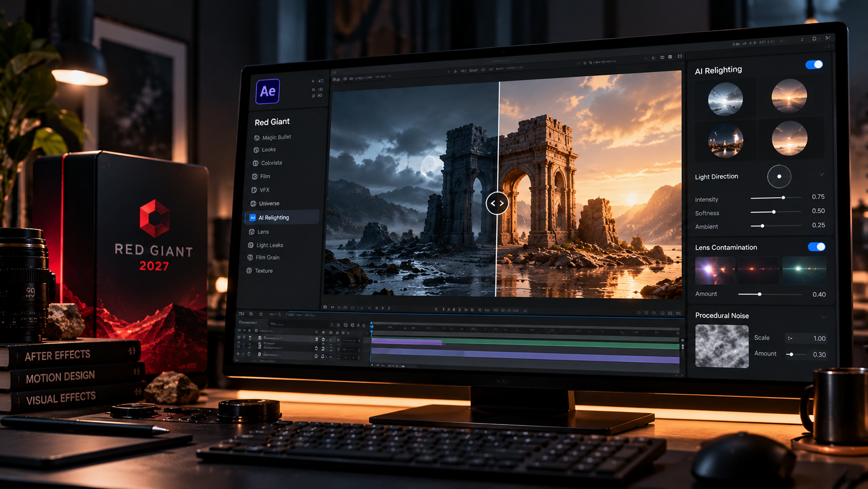Image resolution: width=868 pixels, height=489 pixels.
Task: Open the Magic Bullet category
Action: click(x=277, y=137)
